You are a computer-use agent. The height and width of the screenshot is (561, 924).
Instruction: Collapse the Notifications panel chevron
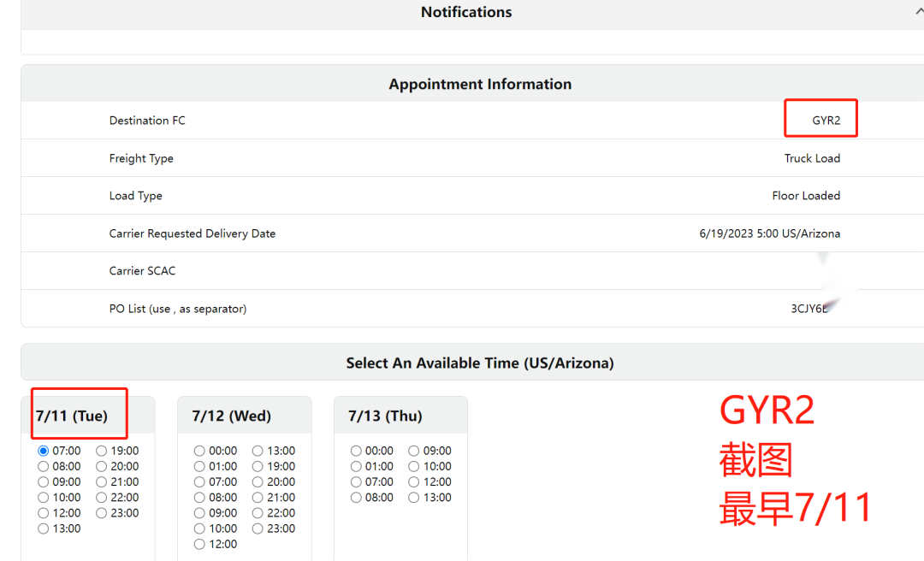click(x=919, y=11)
